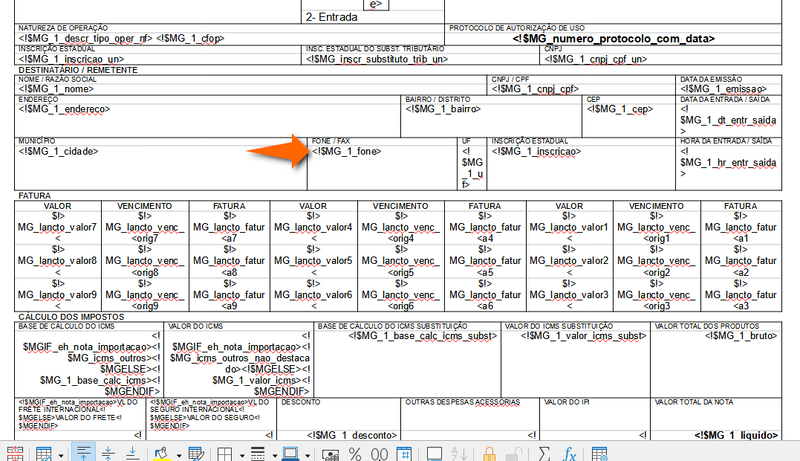Screen dimensions: 800x461
Task: Click the <!$MG_1_nome> name field
Action: click(56, 89)
